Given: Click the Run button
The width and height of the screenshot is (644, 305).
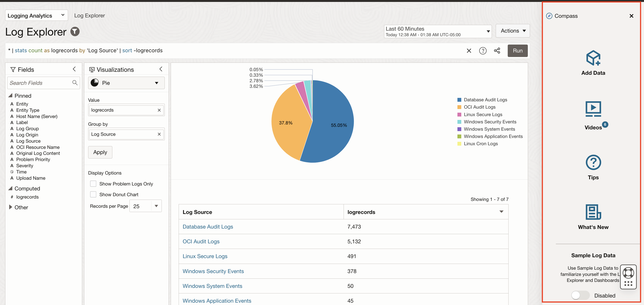Looking at the screenshot, I should 517,51.
